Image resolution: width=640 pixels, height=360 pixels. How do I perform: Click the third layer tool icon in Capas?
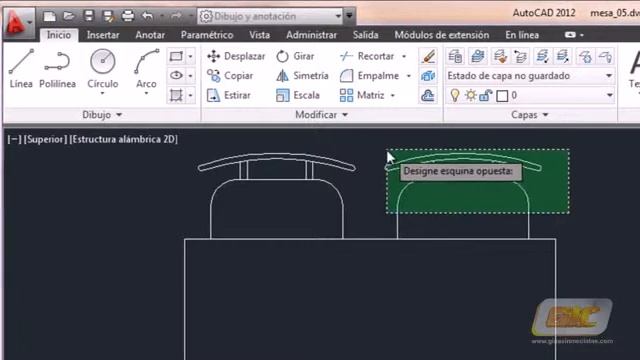click(x=500, y=56)
